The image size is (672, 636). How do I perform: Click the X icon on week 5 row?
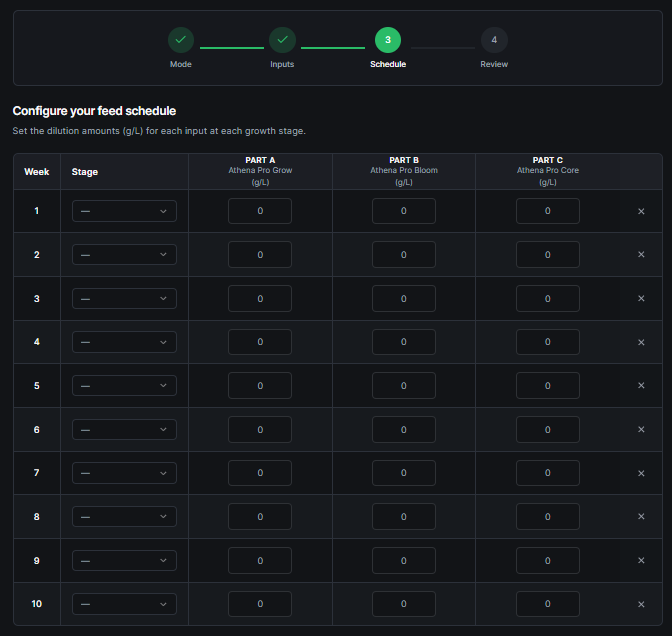point(641,385)
